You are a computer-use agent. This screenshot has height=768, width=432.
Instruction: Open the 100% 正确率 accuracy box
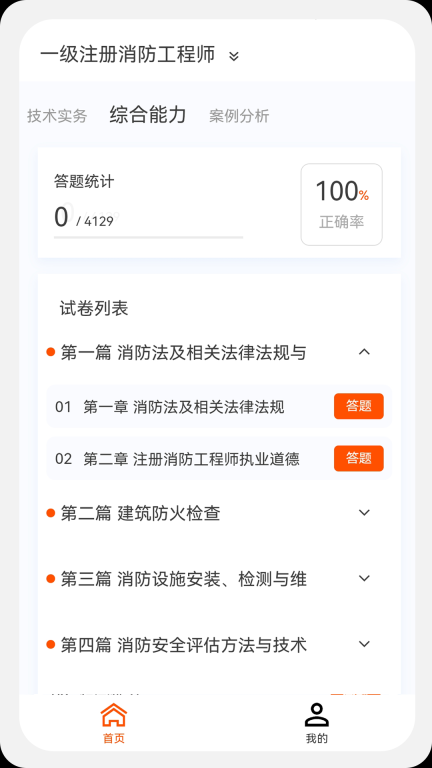(x=341, y=204)
